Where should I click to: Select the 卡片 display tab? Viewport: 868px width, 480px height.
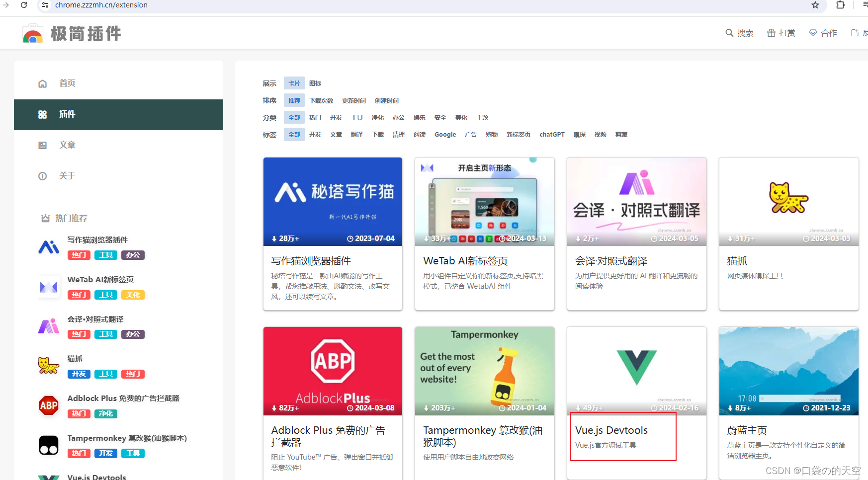coord(294,83)
